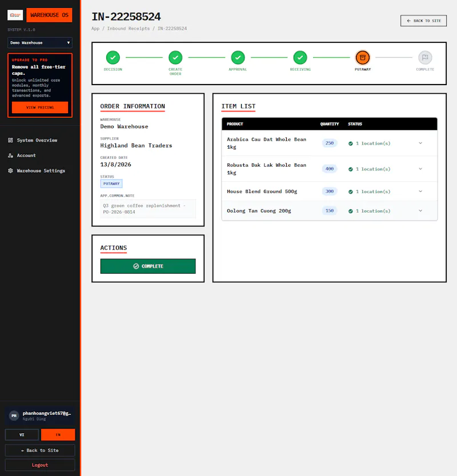Go to Inbound Receipts breadcrumb

click(x=129, y=29)
